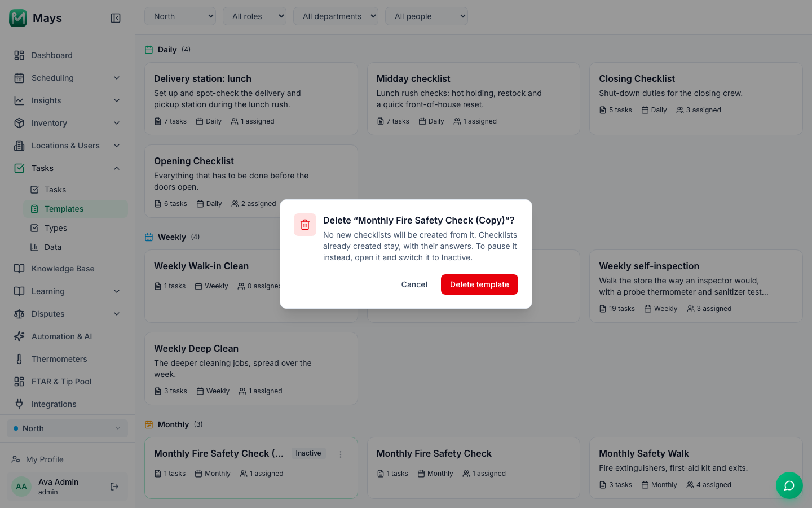
Task: Click the Daily section calendar icon
Action: coord(149,50)
